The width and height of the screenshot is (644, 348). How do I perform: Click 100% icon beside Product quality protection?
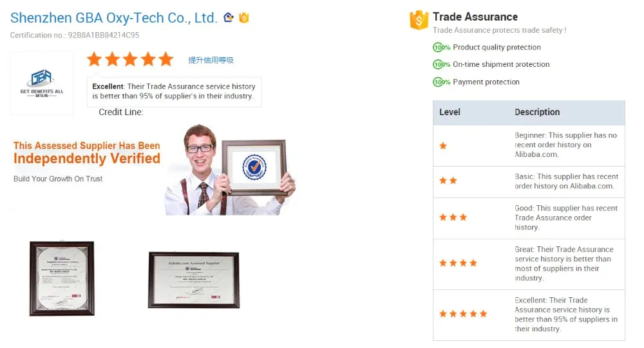point(442,47)
